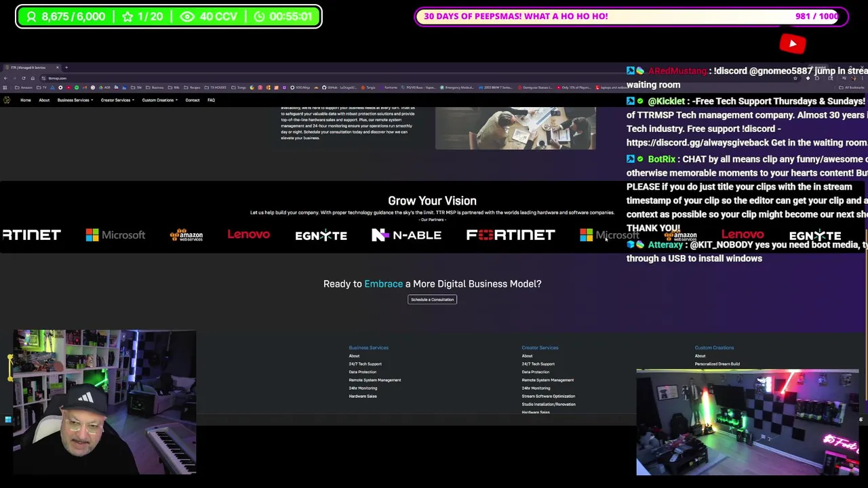The height and width of the screenshot is (488, 868).
Task: Select the TTR Managed It Services browser tab
Action: coord(31,67)
